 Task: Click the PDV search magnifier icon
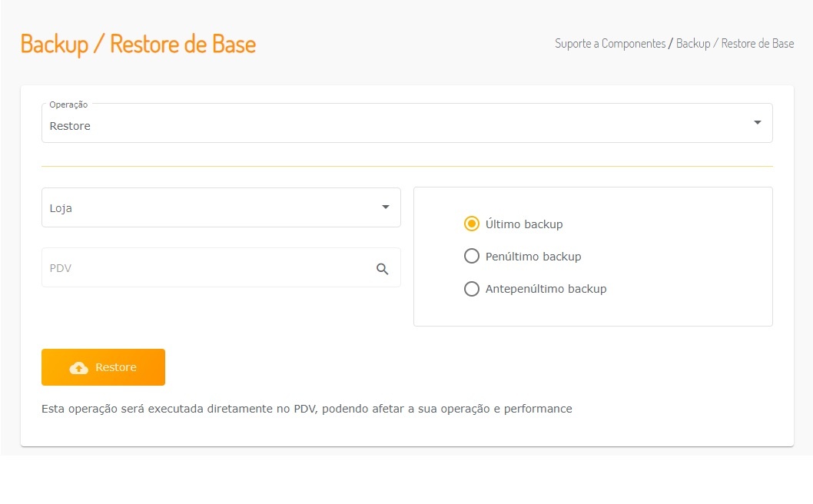pyautogui.click(x=383, y=269)
